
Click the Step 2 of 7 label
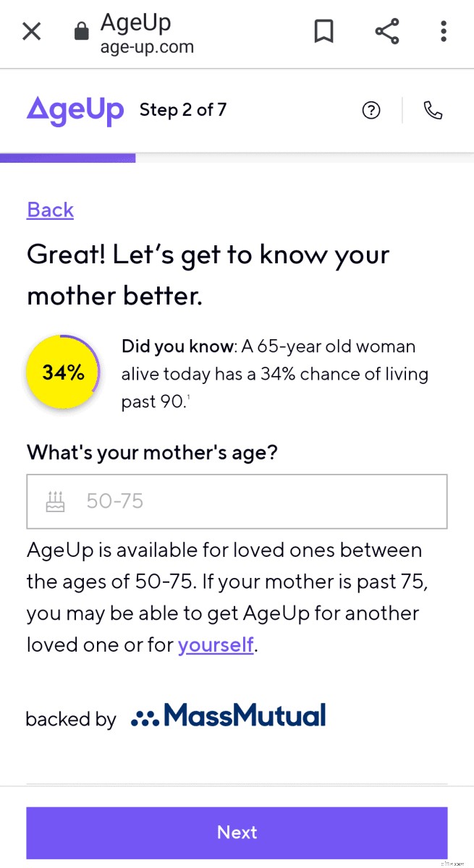(183, 110)
